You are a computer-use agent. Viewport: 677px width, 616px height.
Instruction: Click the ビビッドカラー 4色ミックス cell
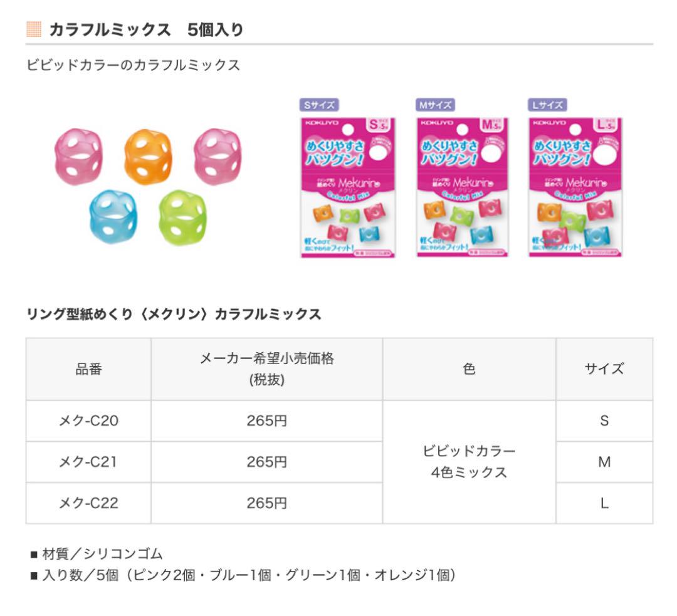point(470,462)
